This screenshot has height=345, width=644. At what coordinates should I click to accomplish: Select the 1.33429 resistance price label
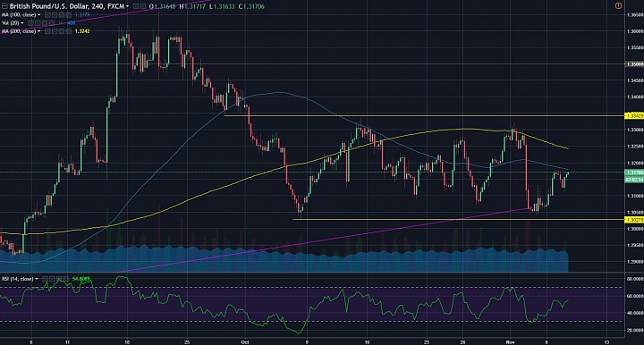(634, 116)
